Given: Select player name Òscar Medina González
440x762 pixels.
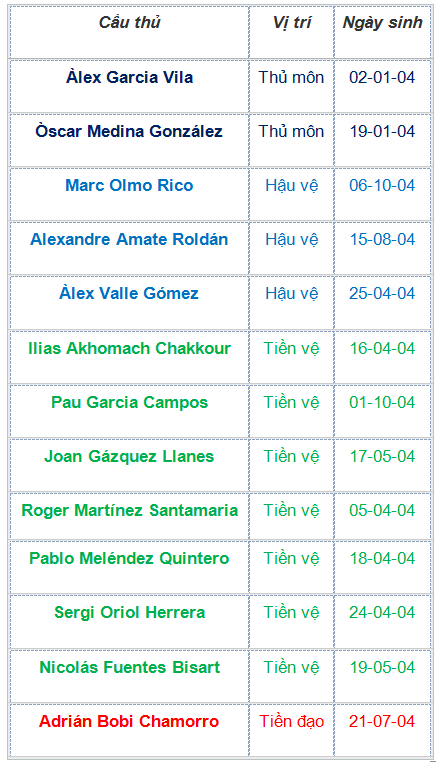Looking at the screenshot, I should pos(129,131).
